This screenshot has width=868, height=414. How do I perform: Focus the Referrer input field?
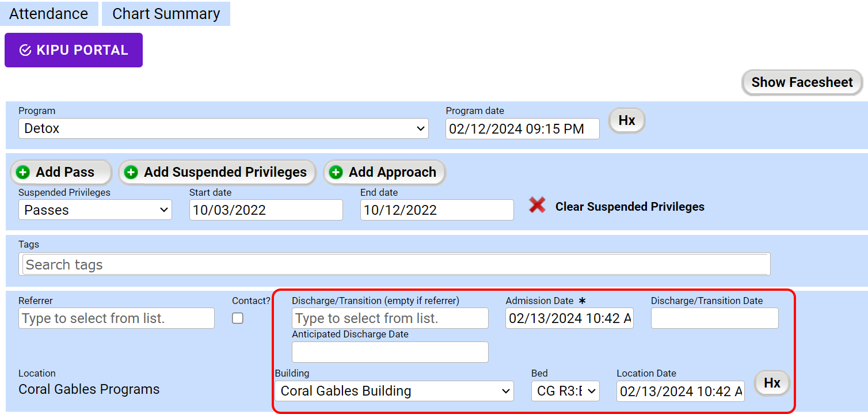pos(116,318)
